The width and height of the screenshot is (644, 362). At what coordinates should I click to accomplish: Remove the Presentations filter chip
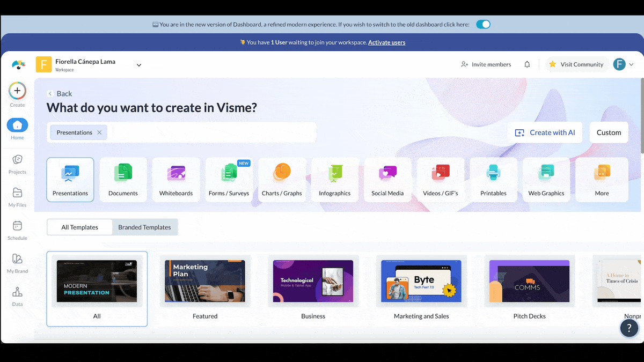click(x=99, y=132)
